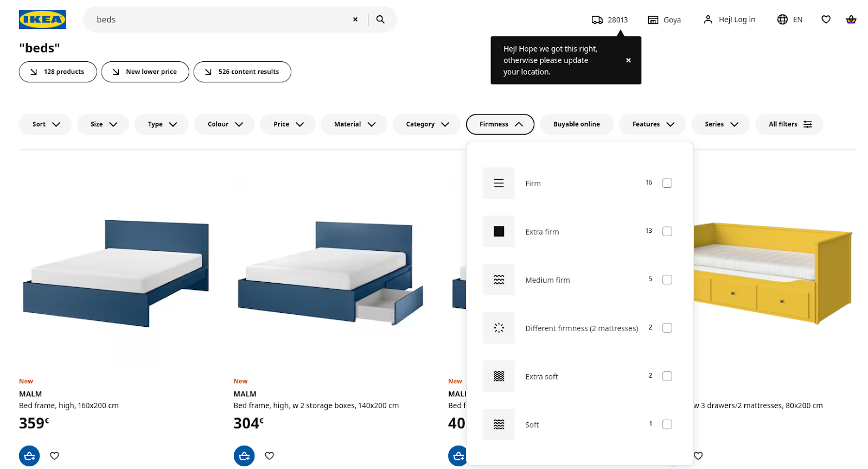Open the shopping basket in header
The width and height of the screenshot is (868, 469).
851,20
